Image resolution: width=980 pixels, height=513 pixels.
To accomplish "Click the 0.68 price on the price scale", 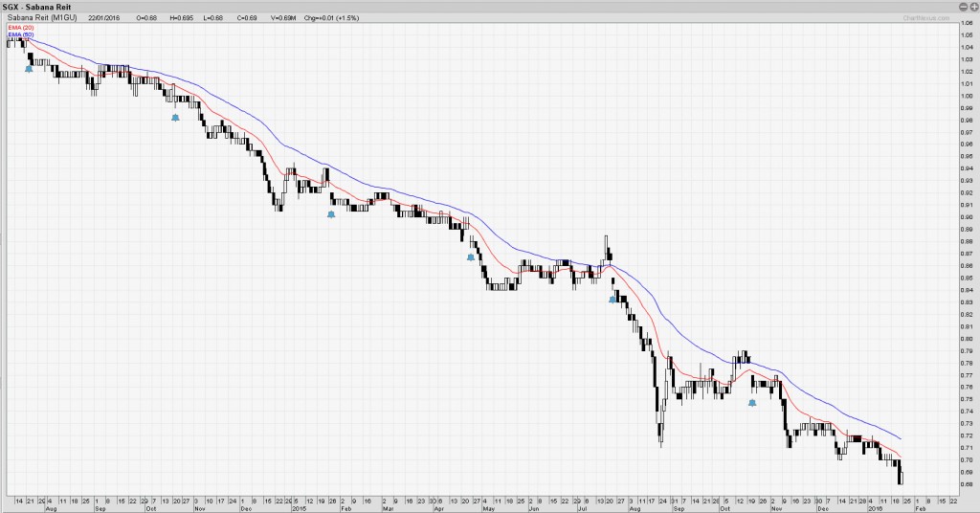I will click(x=966, y=483).
